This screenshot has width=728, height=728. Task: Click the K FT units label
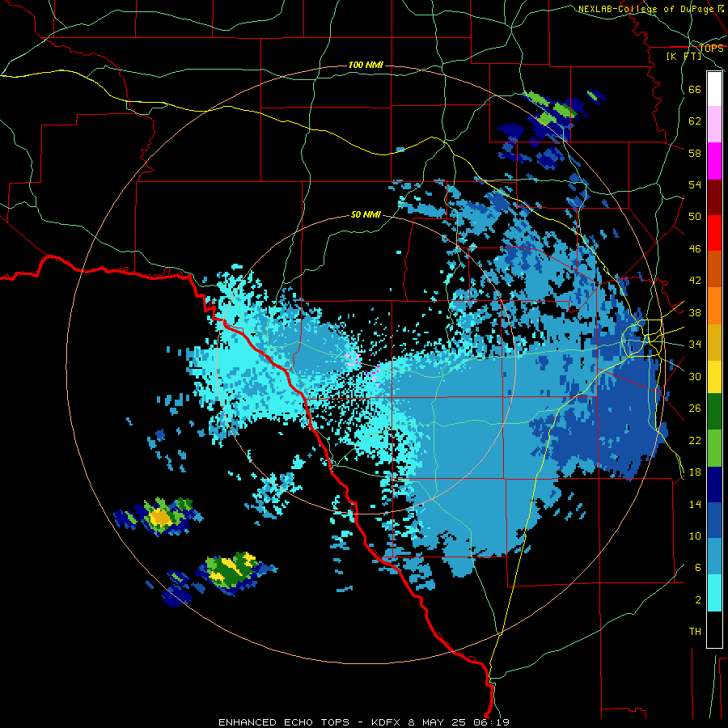point(684,57)
